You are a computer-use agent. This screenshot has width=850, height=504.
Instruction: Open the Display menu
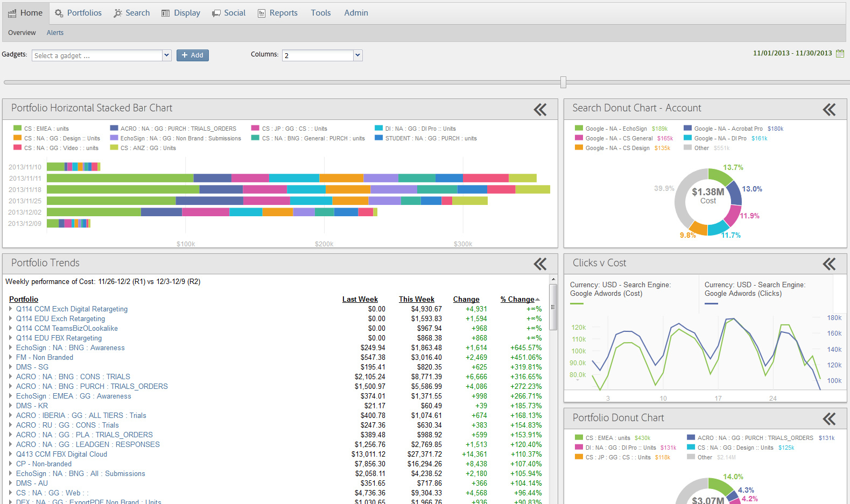pos(181,13)
